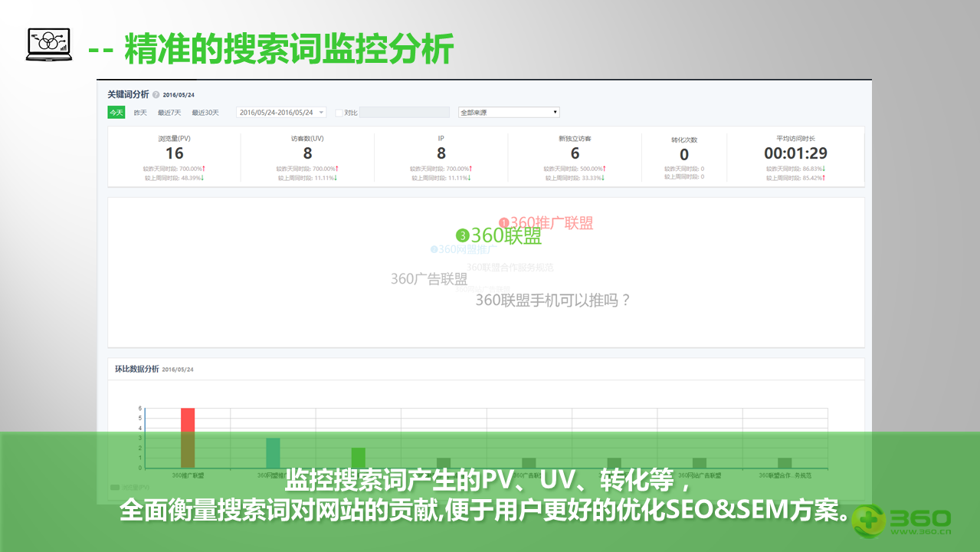Click red up arrow beside PV 700.00% stat
Screen dimensions: 980x552
(x=204, y=169)
